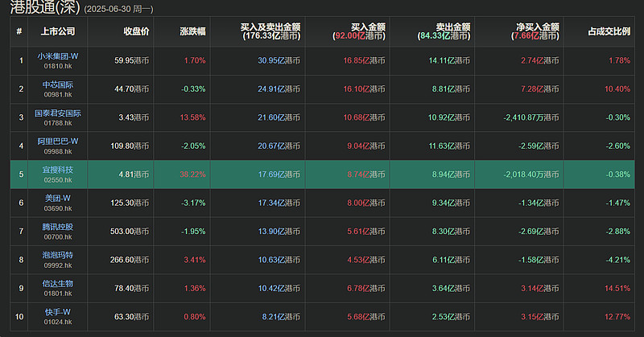Open the 小米集团-W company link

(57, 56)
